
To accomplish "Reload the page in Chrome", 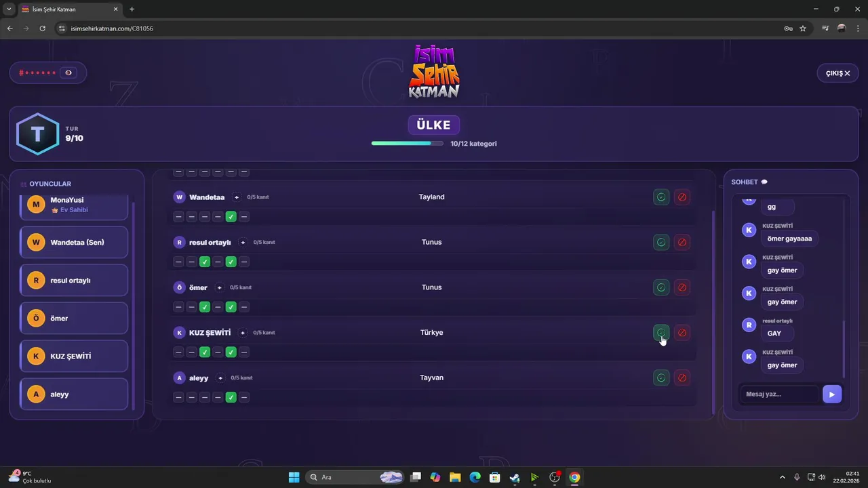I will pos(43,28).
